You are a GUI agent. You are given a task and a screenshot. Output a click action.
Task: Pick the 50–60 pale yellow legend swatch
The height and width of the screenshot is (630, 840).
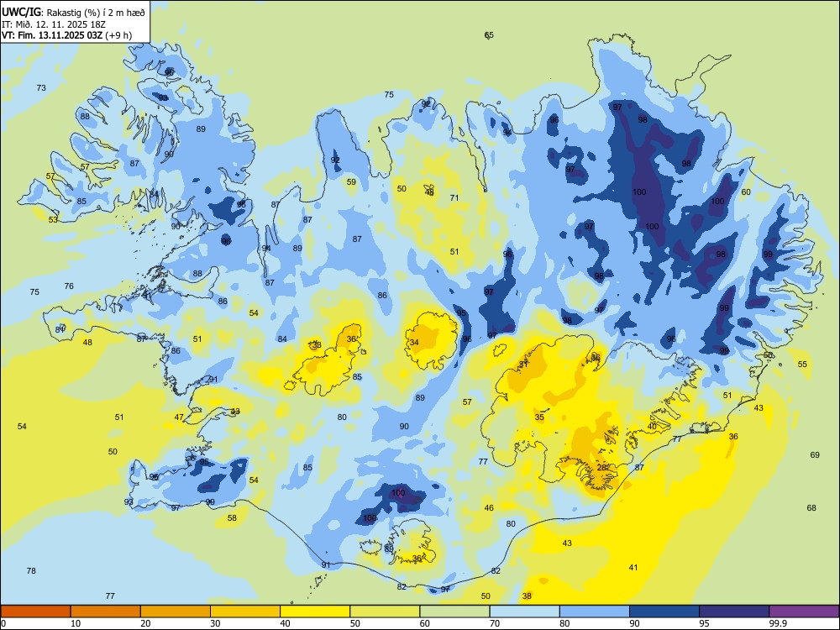(385, 612)
